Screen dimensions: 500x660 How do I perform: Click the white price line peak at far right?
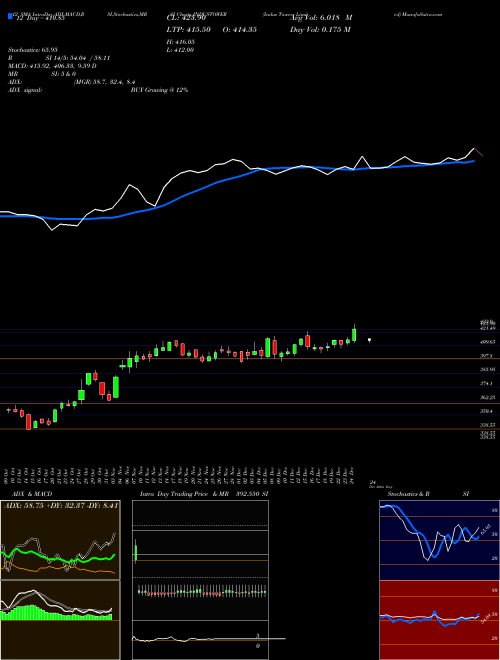click(474, 148)
